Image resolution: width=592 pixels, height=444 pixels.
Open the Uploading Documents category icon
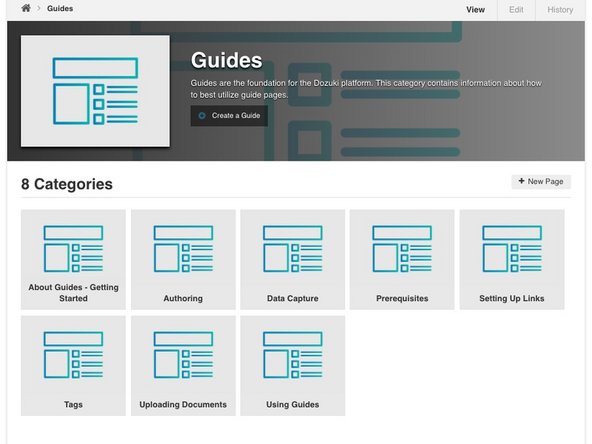pos(183,355)
